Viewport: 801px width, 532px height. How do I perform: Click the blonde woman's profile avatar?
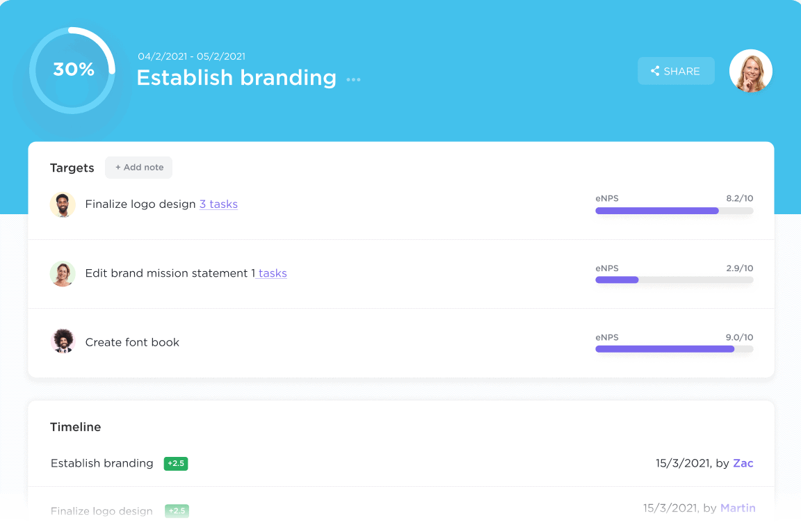(x=750, y=71)
